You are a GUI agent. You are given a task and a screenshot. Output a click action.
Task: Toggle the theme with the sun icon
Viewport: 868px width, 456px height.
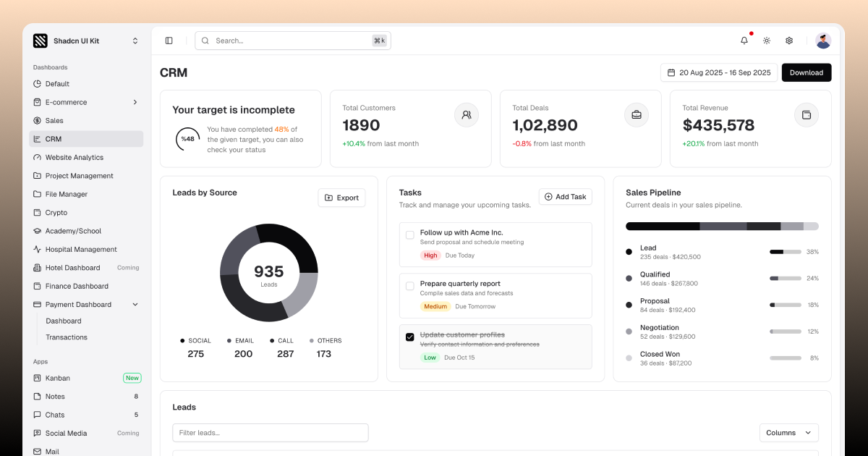766,41
